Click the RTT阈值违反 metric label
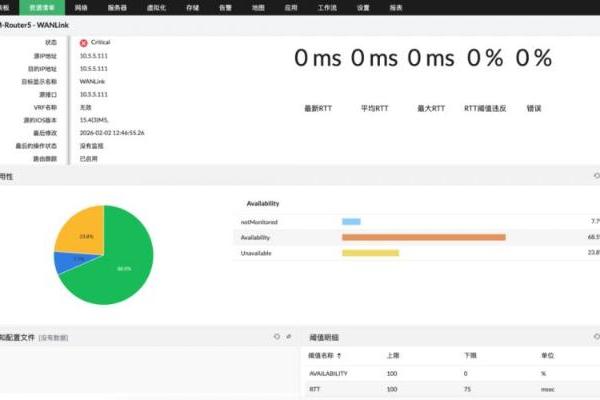Image resolution: width=600 pixels, height=400 pixels. (x=485, y=108)
